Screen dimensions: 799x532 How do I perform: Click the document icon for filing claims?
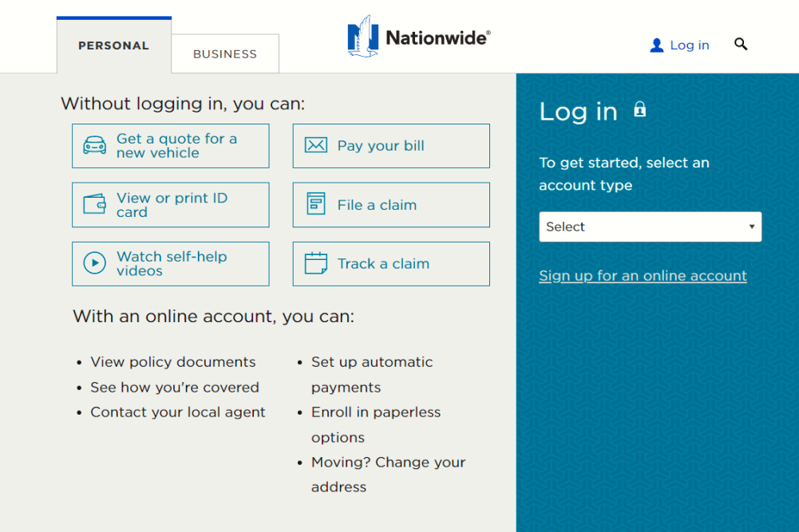click(316, 204)
